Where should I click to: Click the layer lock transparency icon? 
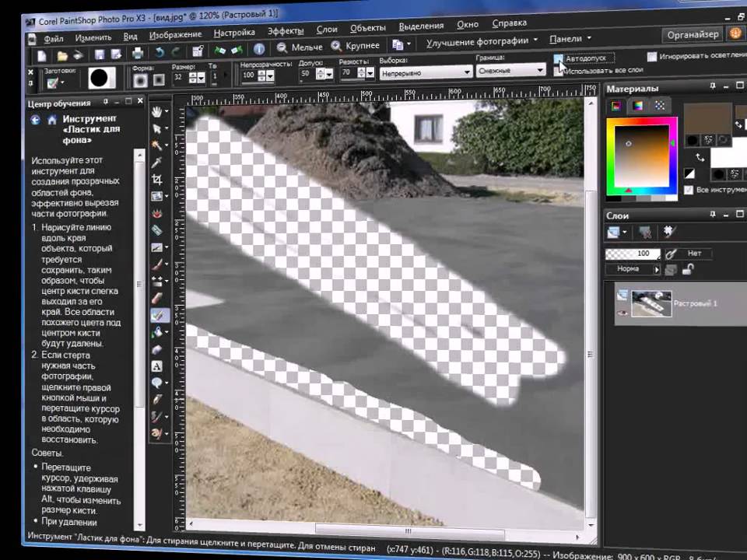(687, 269)
